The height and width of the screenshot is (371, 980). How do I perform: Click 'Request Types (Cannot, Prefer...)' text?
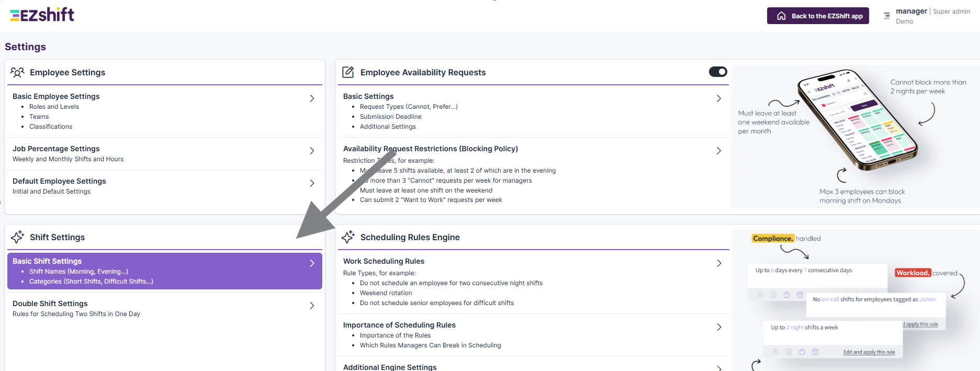[x=409, y=107]
